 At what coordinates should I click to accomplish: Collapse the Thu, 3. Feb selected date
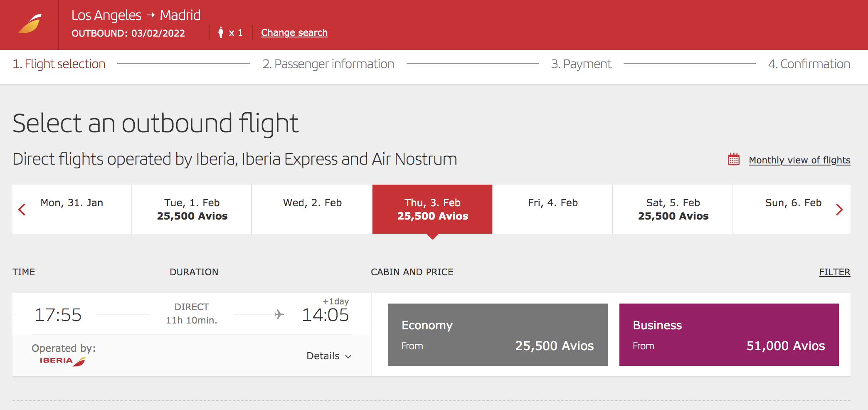pos(432,209)
